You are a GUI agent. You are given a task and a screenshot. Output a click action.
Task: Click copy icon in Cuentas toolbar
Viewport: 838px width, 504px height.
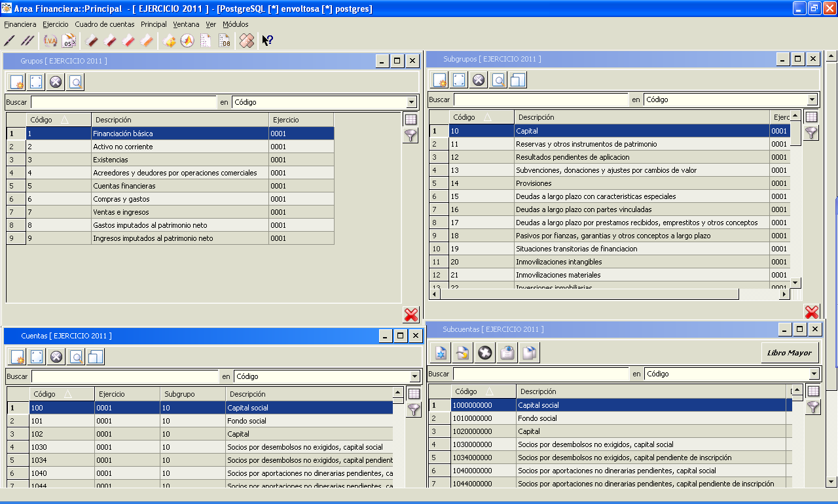click(96, 357)
